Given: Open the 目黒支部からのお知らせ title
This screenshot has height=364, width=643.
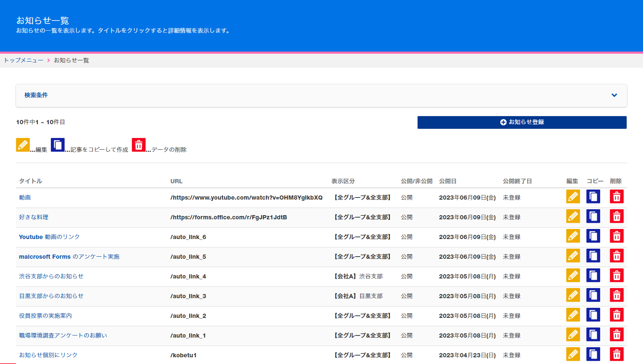Looking at the screenshot, I should [x=51, y=296].
